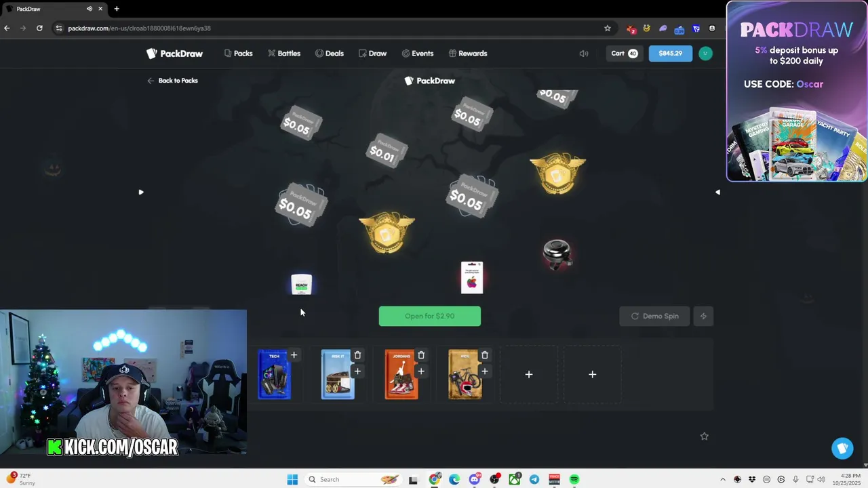Open the Cart with 40 items
868x488 pixels.
click(624, 54)
